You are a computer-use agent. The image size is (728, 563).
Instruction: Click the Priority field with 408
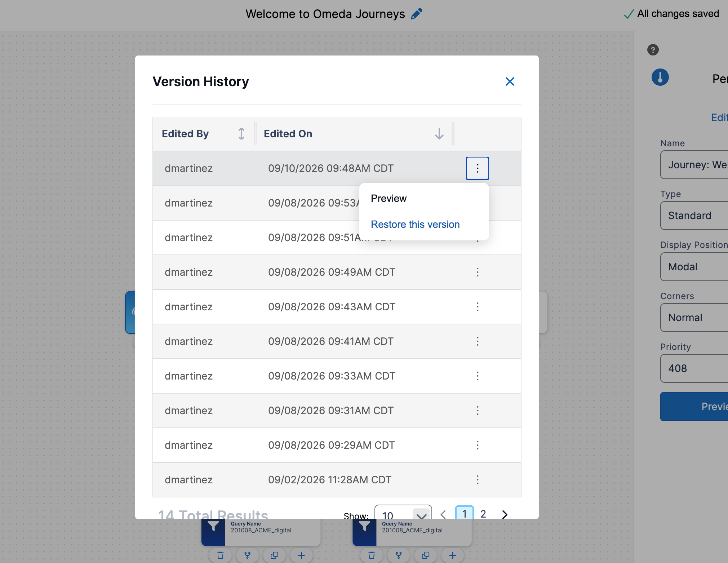[694, 368]
